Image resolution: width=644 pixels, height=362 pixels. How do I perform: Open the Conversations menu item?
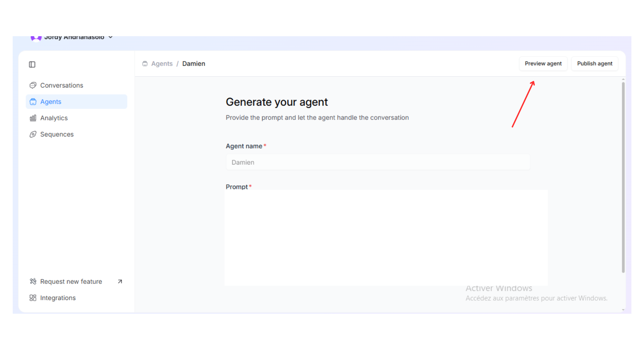(x=62, y=85)
